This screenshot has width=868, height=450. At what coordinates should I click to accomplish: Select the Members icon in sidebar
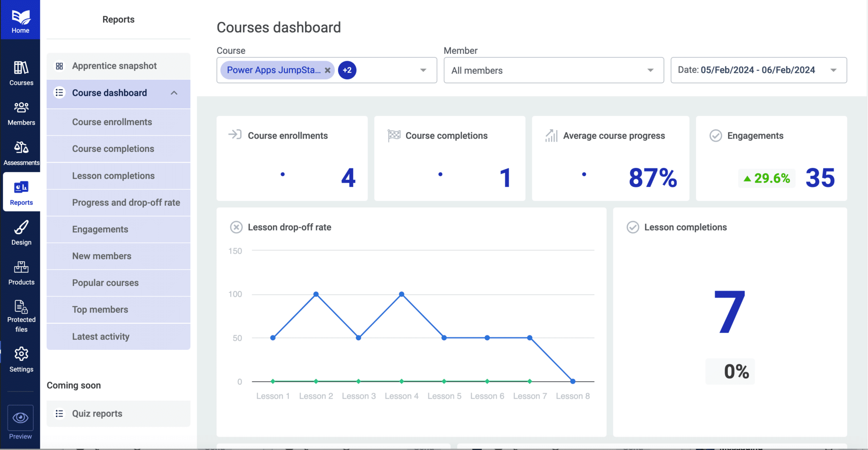tap(20, 112)
